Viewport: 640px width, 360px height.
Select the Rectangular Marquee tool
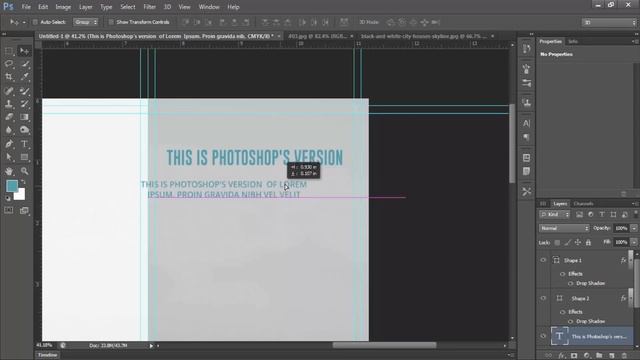click(9, 51)
